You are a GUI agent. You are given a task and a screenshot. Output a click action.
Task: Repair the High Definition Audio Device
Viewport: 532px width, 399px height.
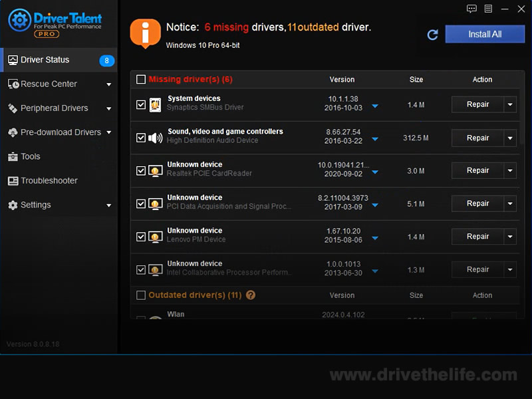click(x=477, y=138)
